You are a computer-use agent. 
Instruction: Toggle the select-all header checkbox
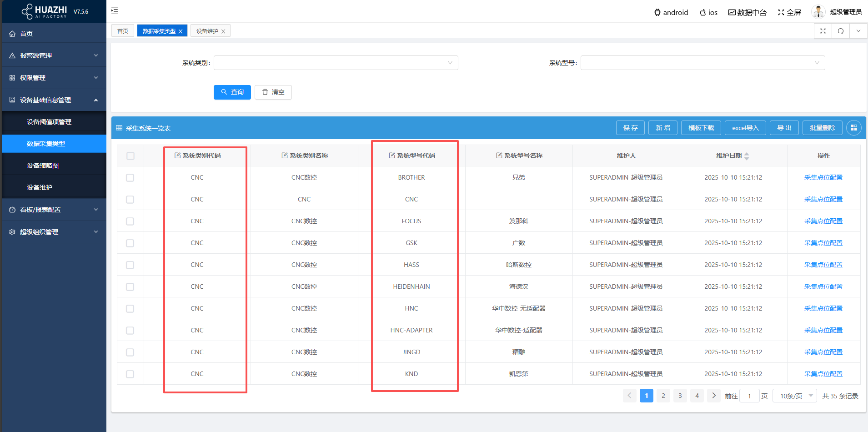130,156
